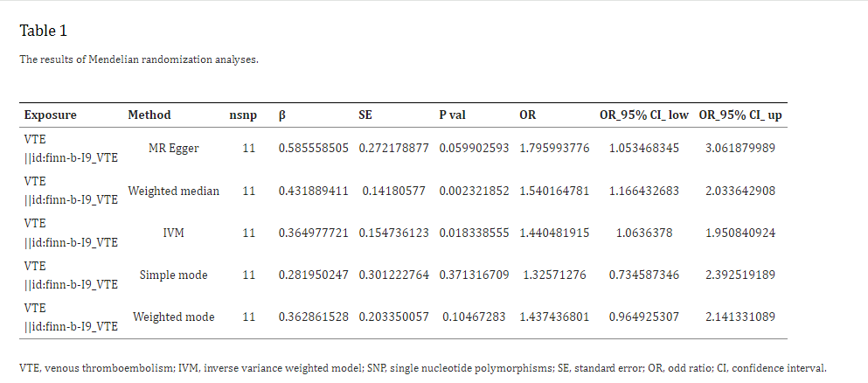Click MR Egger beta value 0.585558505

tap(314, 149)
